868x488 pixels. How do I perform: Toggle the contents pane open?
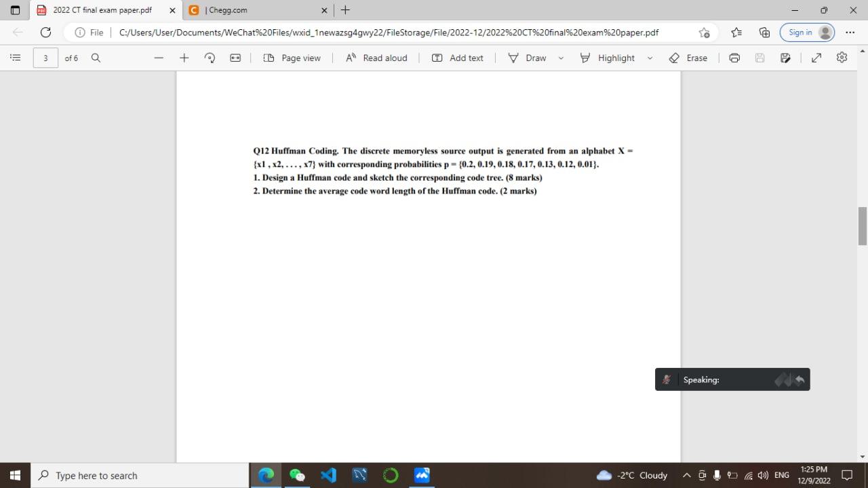15,58
